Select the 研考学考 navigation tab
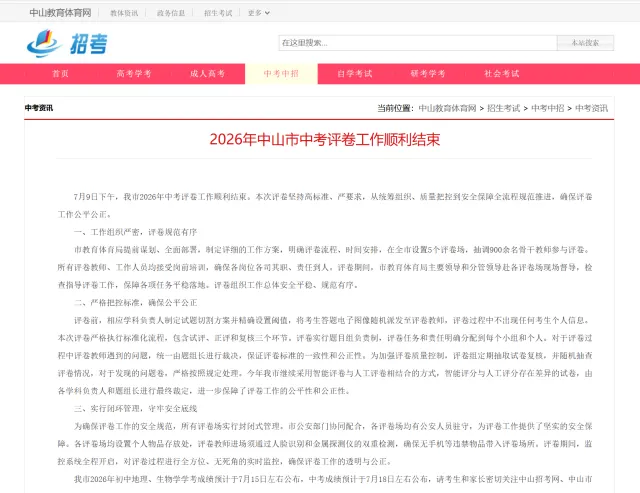Screen dimensions: 640x493 click(428, 74)
